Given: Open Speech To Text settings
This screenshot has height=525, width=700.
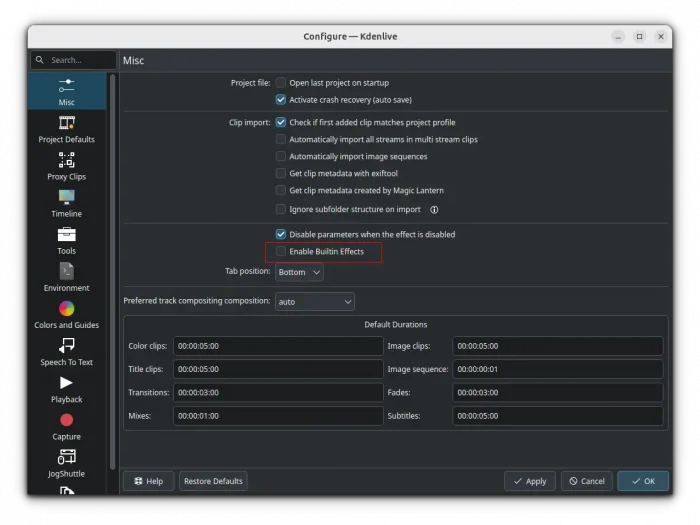Looking at the screenshot, I should tap(67, 352).
